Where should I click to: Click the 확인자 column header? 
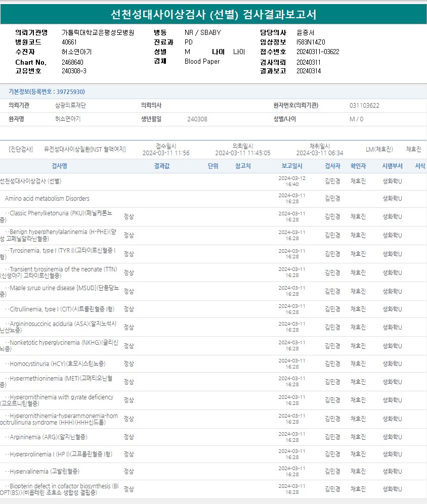[x=358, y=166]
